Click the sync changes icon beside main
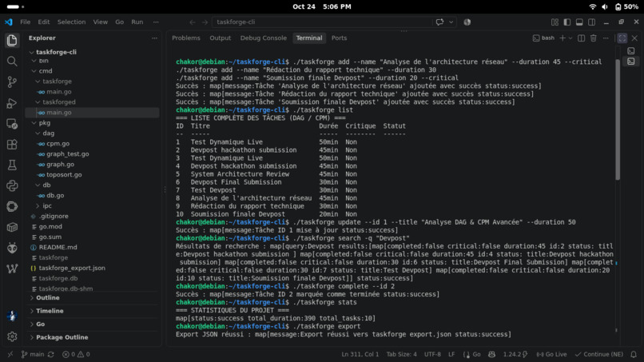This screenshot has height=362, width=644. pos(51,354)
